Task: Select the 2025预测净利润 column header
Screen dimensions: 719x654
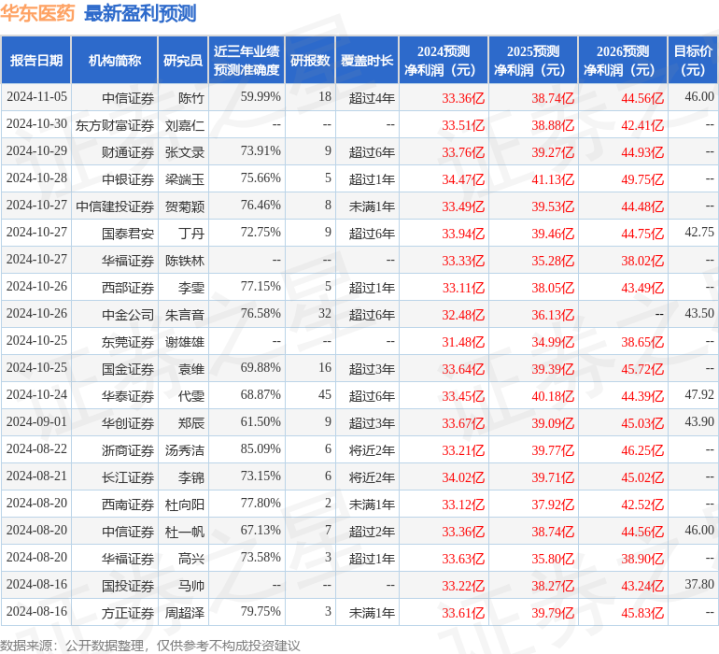Action: 533,60
